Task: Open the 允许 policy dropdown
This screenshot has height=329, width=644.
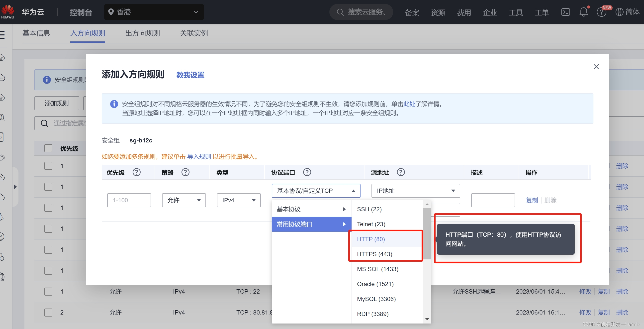Action: (x=184, y=200)
